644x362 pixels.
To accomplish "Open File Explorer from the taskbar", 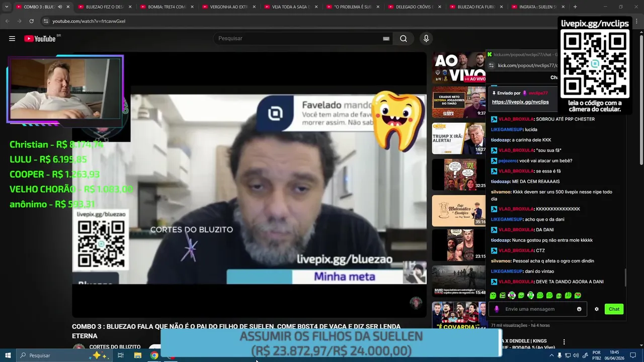I will 137,355.
